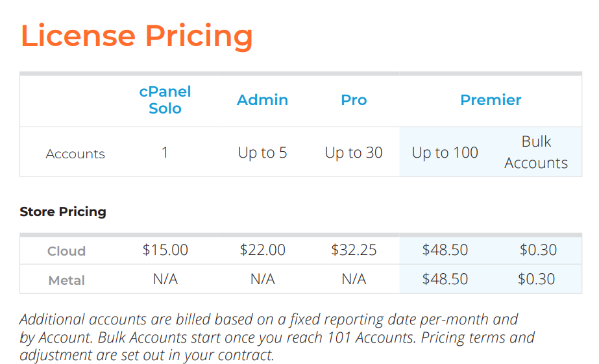Click the Store Pricing subheading
Image resolution: width=599 pixels, height=364 pixels.
click(x=63, y=212)
